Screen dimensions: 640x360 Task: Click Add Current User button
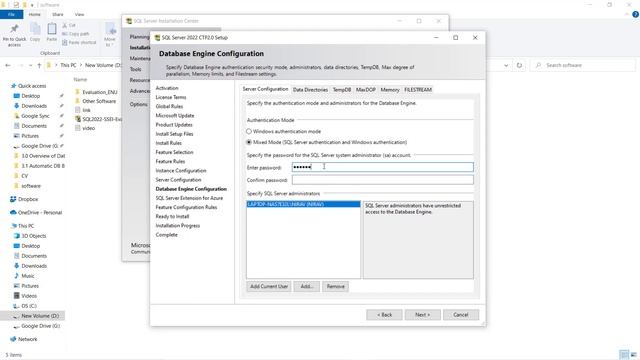[269, 287]
